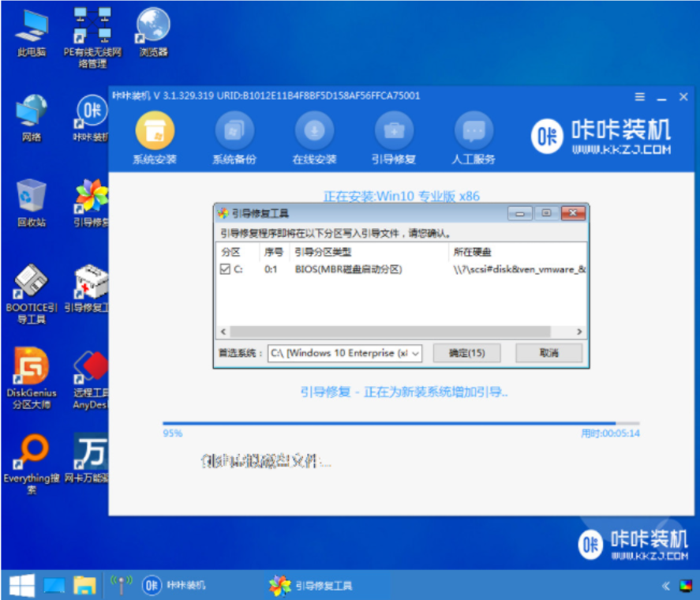Open DiskGenius分区大师 desktop icon
The image size is (700, 600).
coord(31,366)
